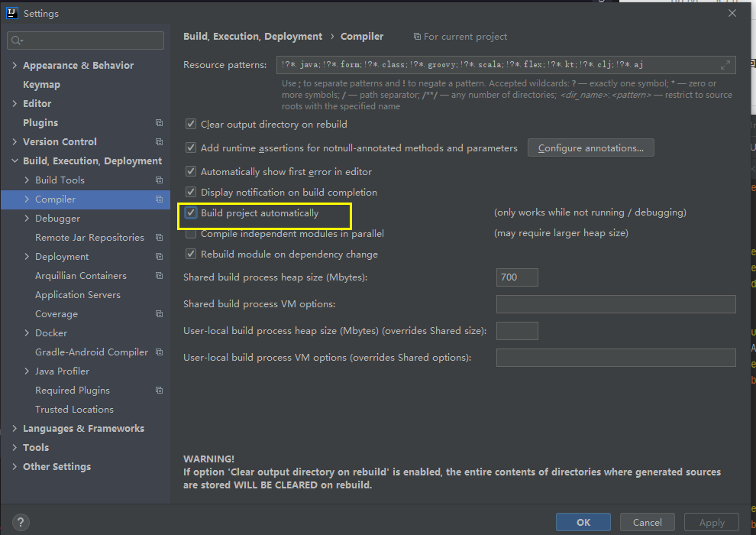This screenshot has height=535, width=756.
Task: Click the project-level icon beside Version Control
Action: point(159,142)
